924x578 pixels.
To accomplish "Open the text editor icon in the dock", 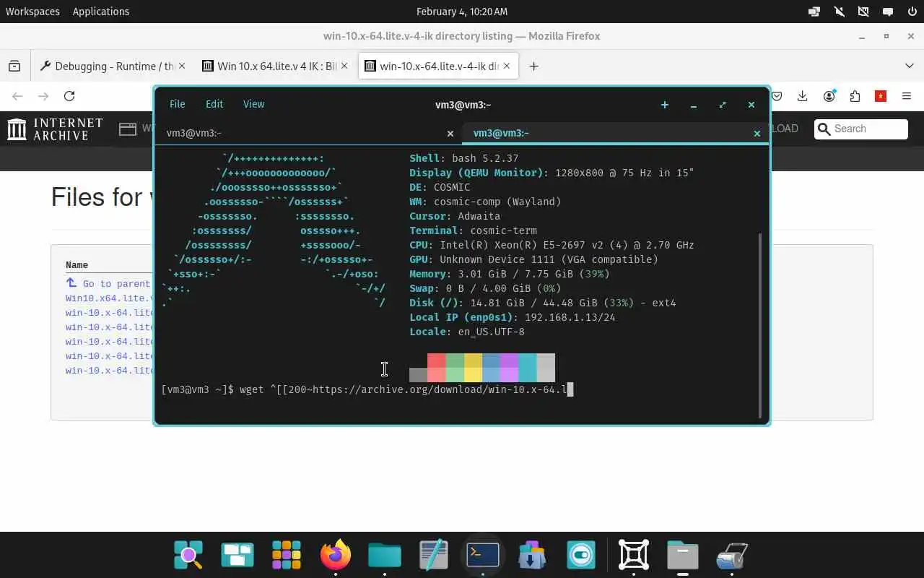I will pyautogui.click(x=434, y=555).
